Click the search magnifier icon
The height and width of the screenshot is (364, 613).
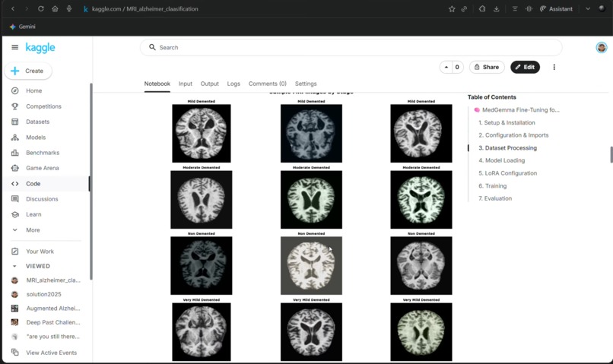coord(152,47)
